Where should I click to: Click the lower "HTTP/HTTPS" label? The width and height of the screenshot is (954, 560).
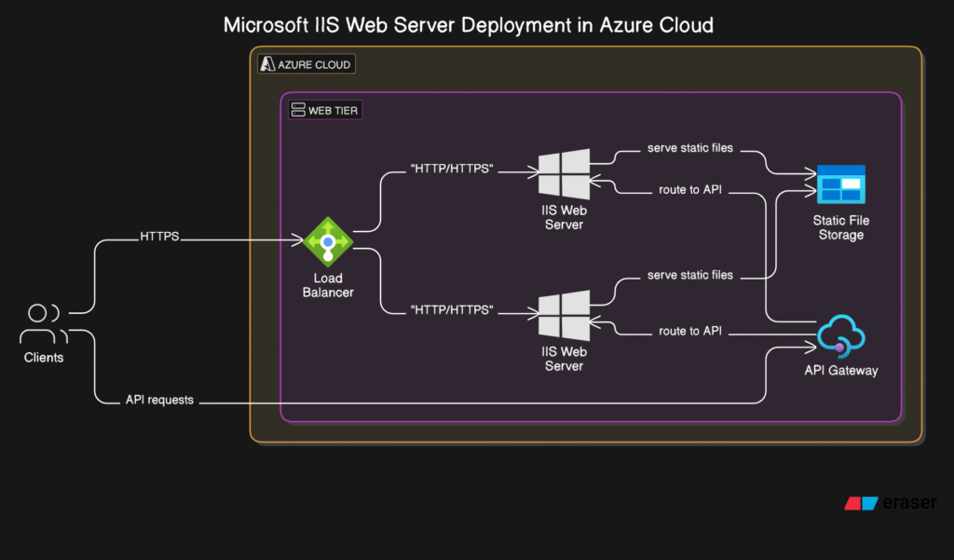pos(452,310)
